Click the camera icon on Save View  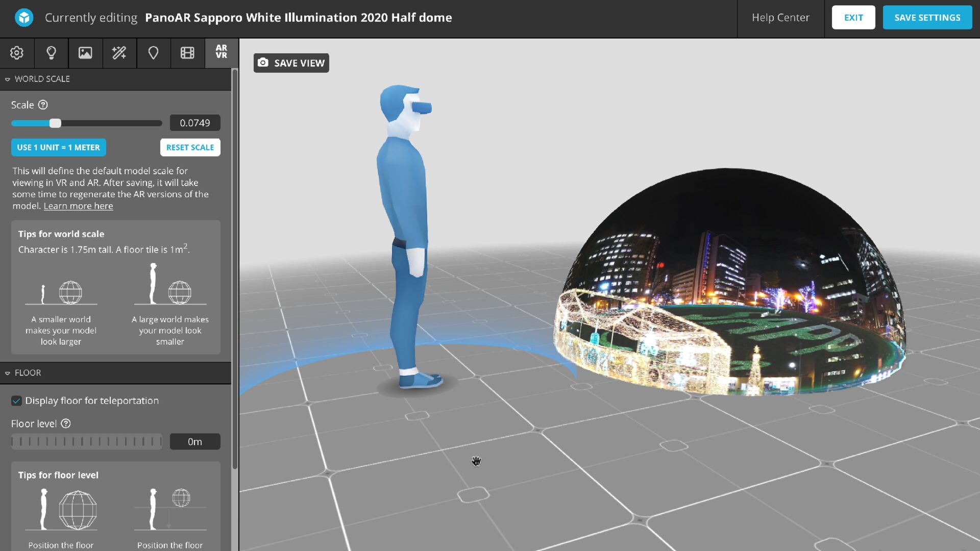tap(263, 62)
